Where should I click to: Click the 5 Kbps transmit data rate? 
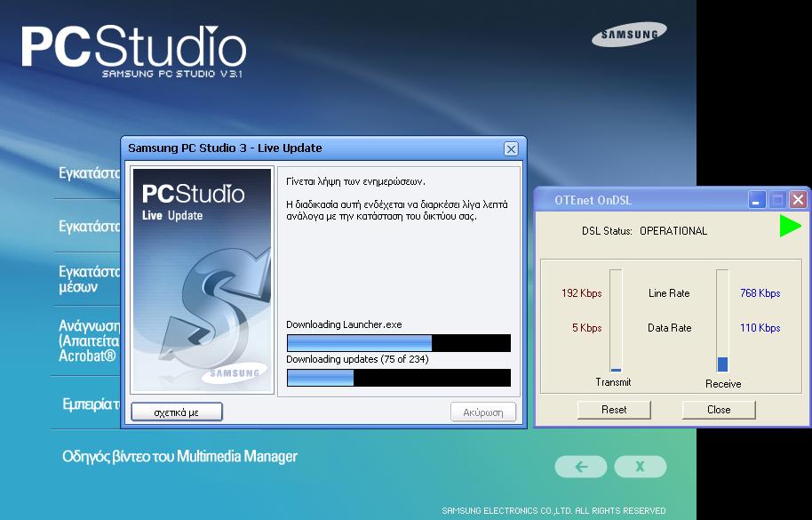586,328
